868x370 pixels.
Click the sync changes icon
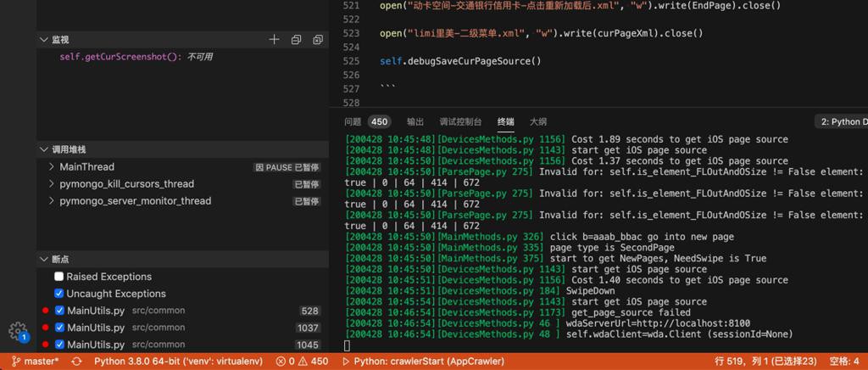77,362
